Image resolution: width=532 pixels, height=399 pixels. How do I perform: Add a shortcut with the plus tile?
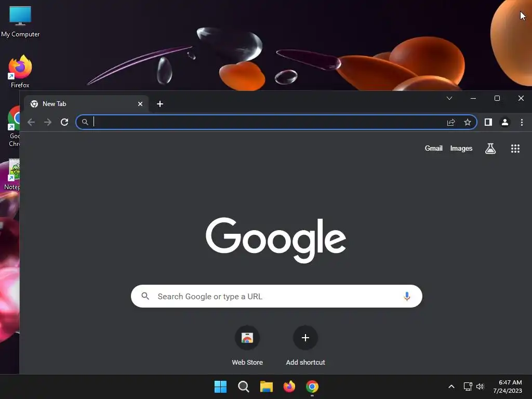[305, 345]
